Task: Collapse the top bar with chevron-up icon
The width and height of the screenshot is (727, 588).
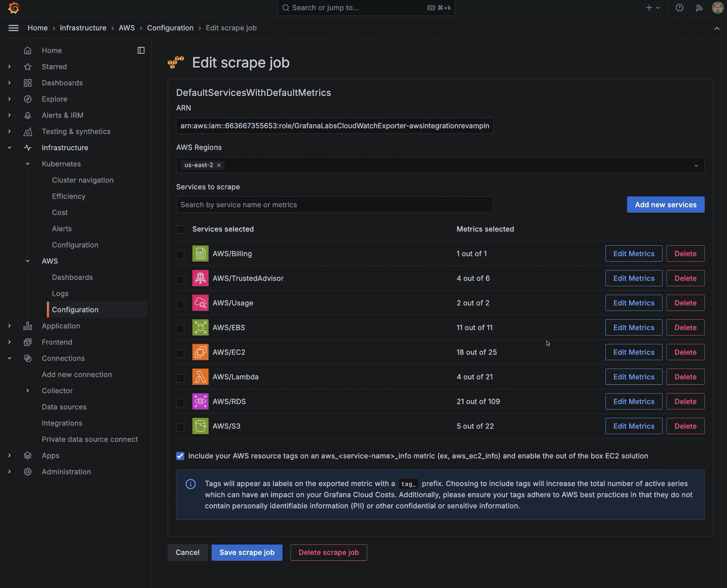Action: point(717,28)
